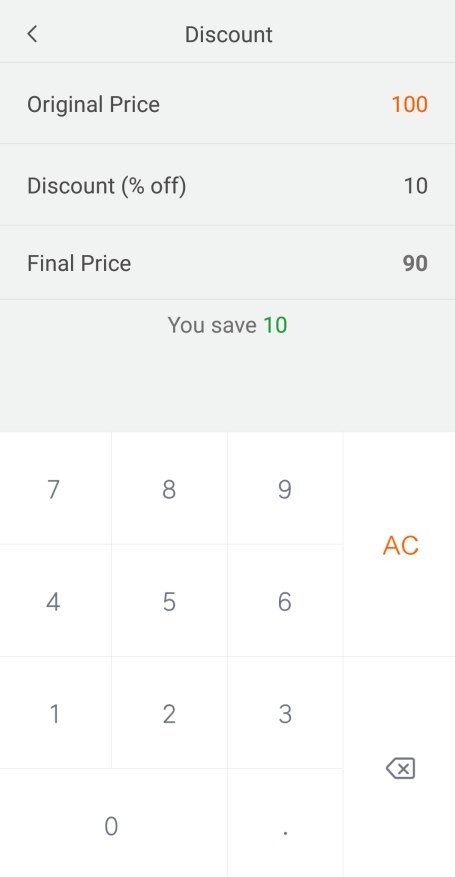
Task: Tap the digit 6 key
Action: click(x=285, y=601)
